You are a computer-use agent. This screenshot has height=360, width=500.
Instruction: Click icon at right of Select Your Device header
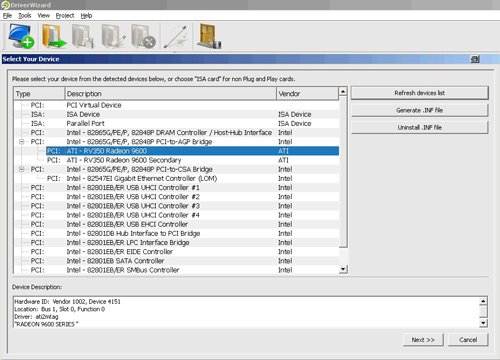tap(475, 59)
